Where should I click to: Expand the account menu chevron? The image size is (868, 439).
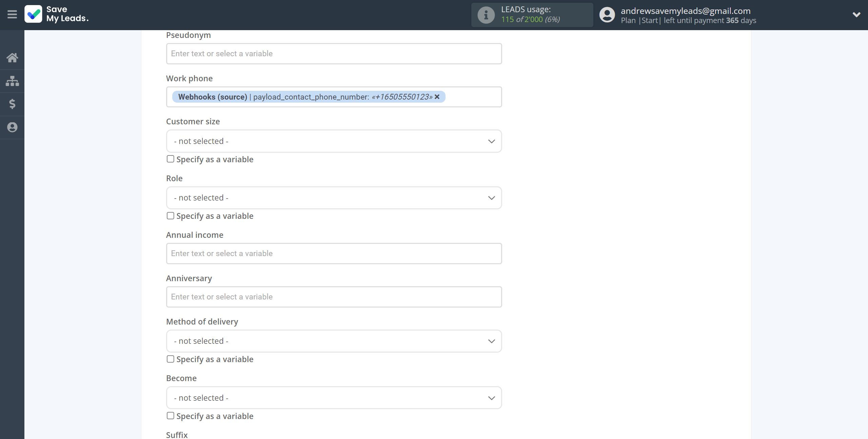point(856,15)
